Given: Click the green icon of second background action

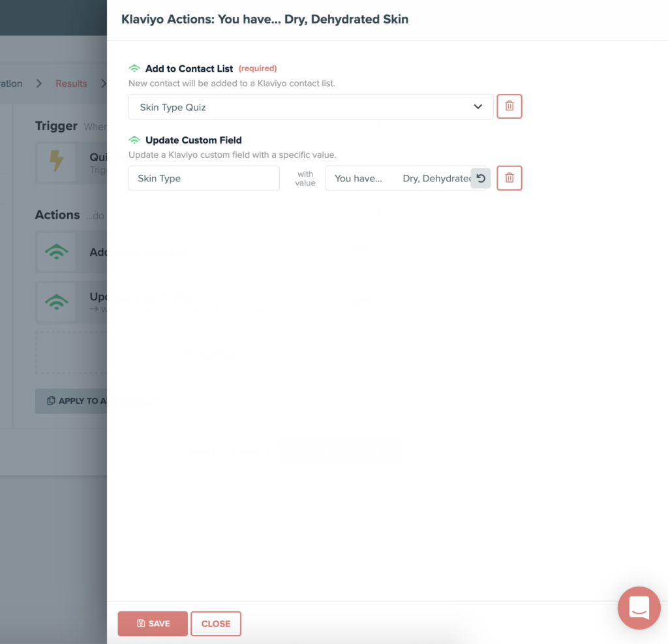Looking at the screenshot, I should [x=56, y=302].
